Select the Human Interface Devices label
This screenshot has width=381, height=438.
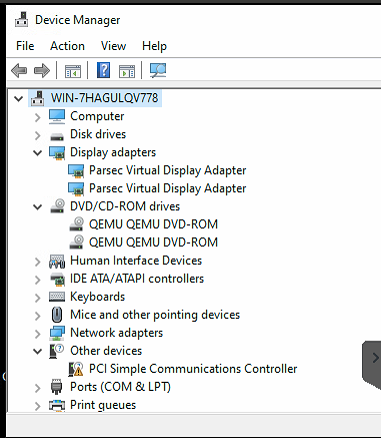click(136, 260)
